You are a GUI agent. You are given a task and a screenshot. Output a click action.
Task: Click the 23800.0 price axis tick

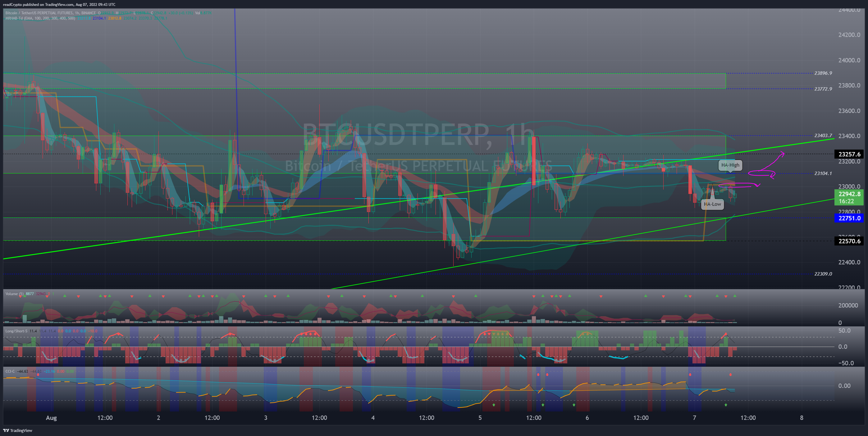[x=849, y=85]
